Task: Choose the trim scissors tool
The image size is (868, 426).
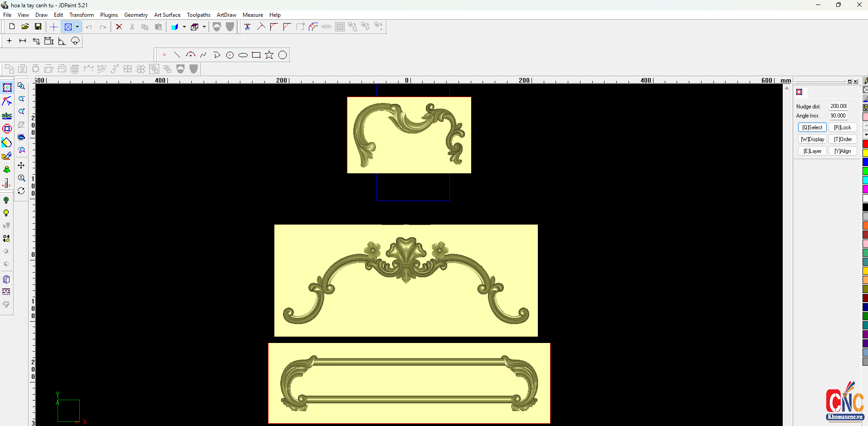Action: point(247,27)
